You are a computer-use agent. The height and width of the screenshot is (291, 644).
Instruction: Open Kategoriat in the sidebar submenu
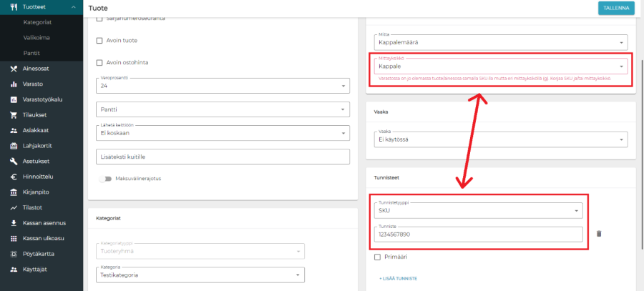tap(37, 23)
